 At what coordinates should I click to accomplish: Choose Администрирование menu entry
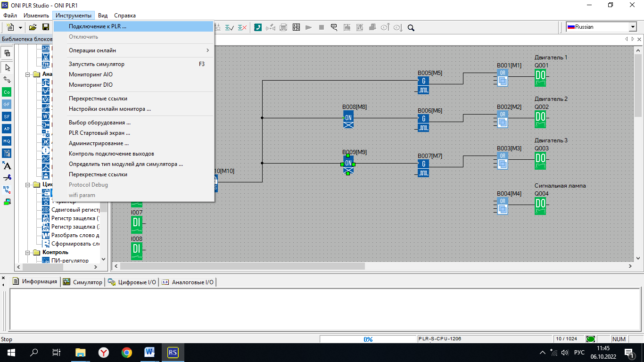coord(133,143)
